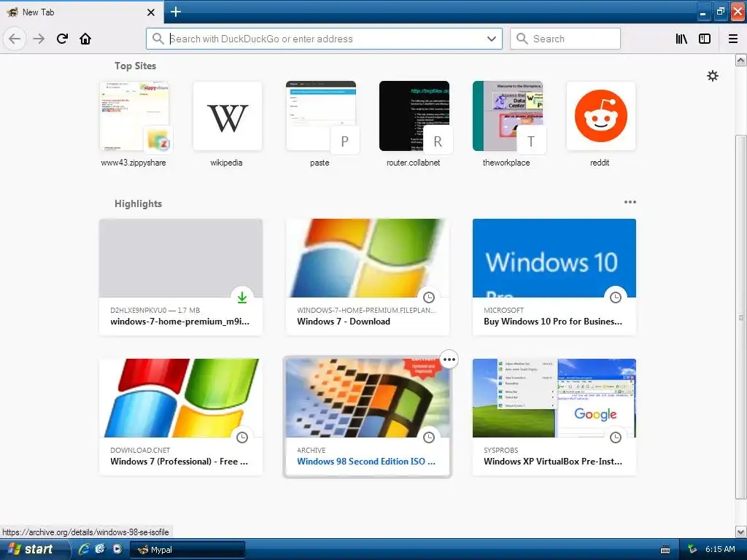Click the Highlights section heading
The height and width of the screenshot is (560, 747).
[x=138, y=204]
